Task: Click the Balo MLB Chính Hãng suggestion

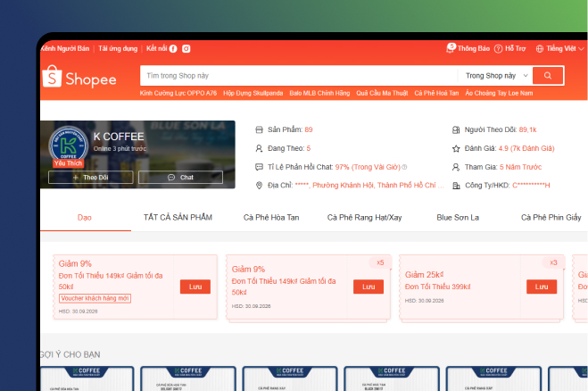Action: tap(319, 93)
